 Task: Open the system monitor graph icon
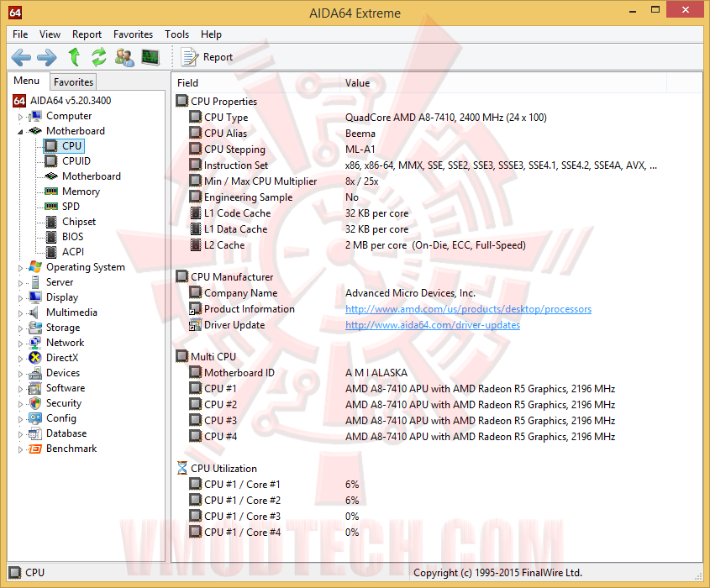click(150, 57)
